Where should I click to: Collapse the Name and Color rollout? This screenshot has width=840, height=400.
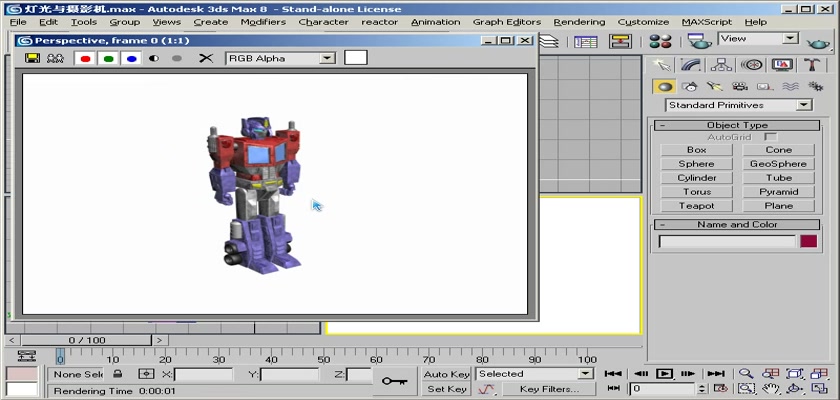(737, 224)
